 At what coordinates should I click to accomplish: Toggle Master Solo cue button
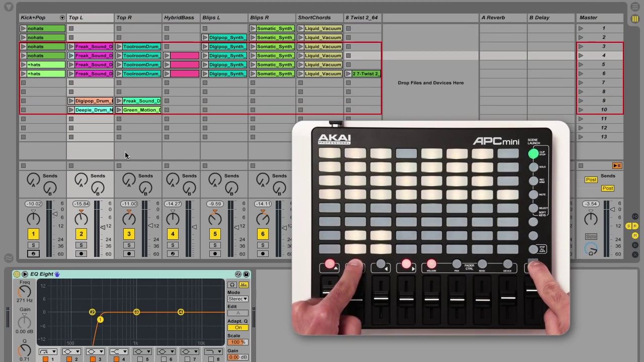[x=591, y=236]
